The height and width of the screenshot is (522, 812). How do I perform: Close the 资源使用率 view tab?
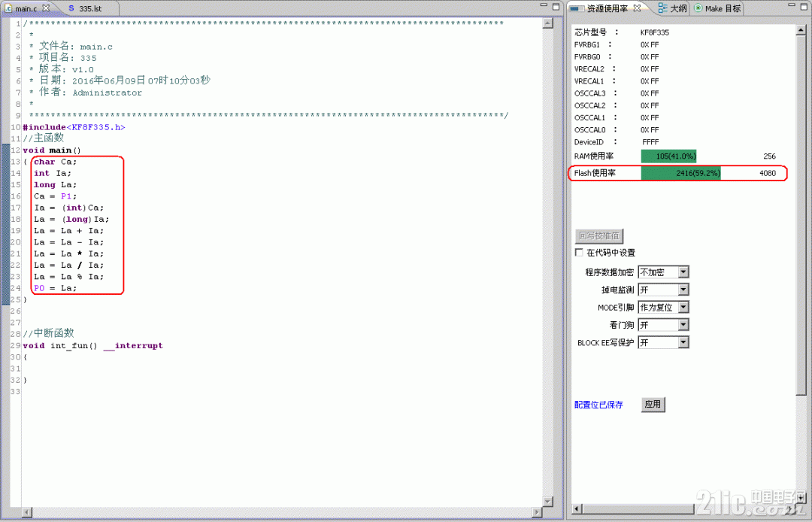click(638, 8)
